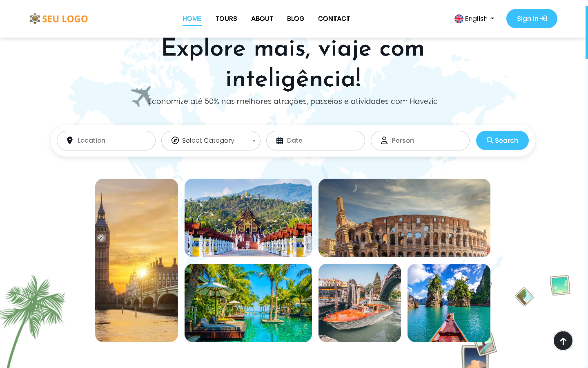Click the Select Category dropdown arrow
This screenshot has width=588, height=368.
[x=254, y=141]
